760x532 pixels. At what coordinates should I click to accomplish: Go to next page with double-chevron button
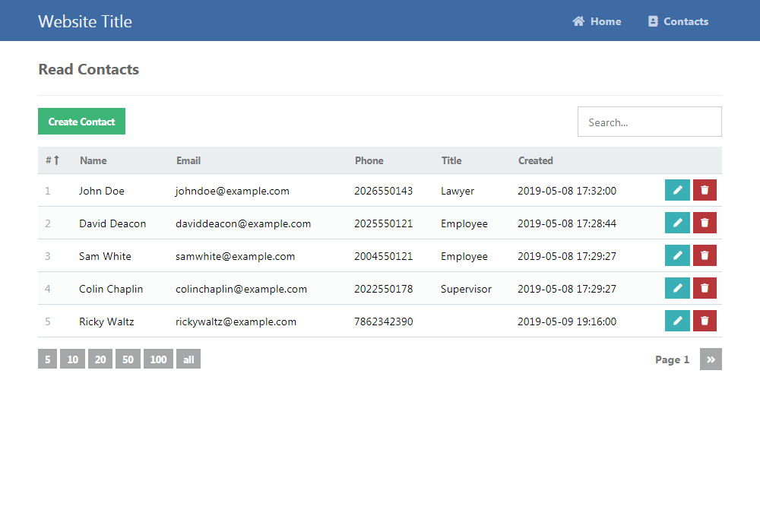711,359
